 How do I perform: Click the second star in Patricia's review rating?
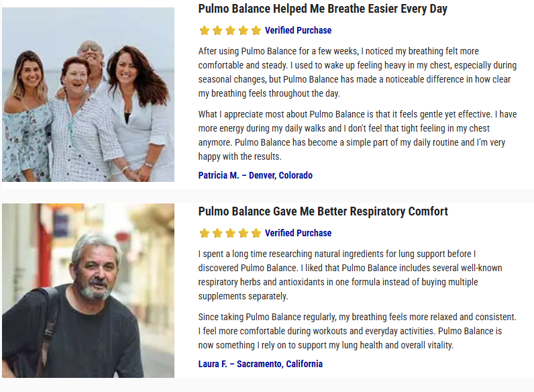pyautogui.click(x=217, y=30)
